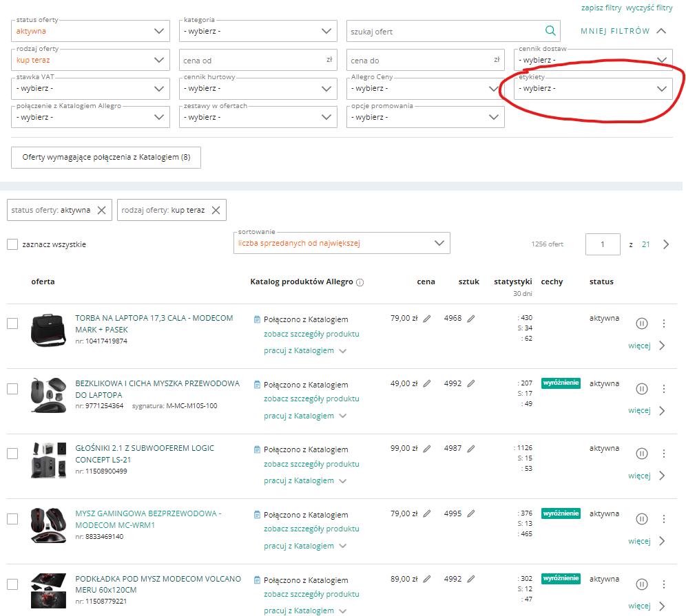Go to next page arrow in pagination
The image size is (686, 616).
click(x=665, y=244)
